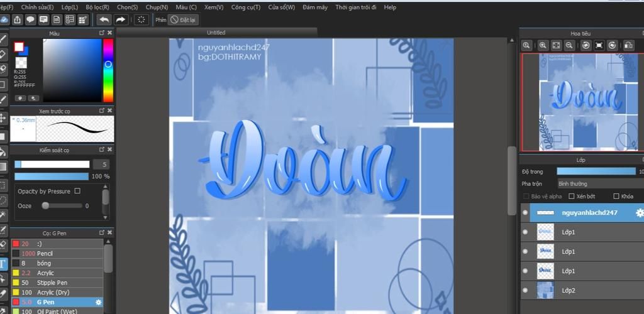This screenshot has height=314, width=644.
Task: Click the cloud save icon in the toolbar
Action: (x=4, y=19)
